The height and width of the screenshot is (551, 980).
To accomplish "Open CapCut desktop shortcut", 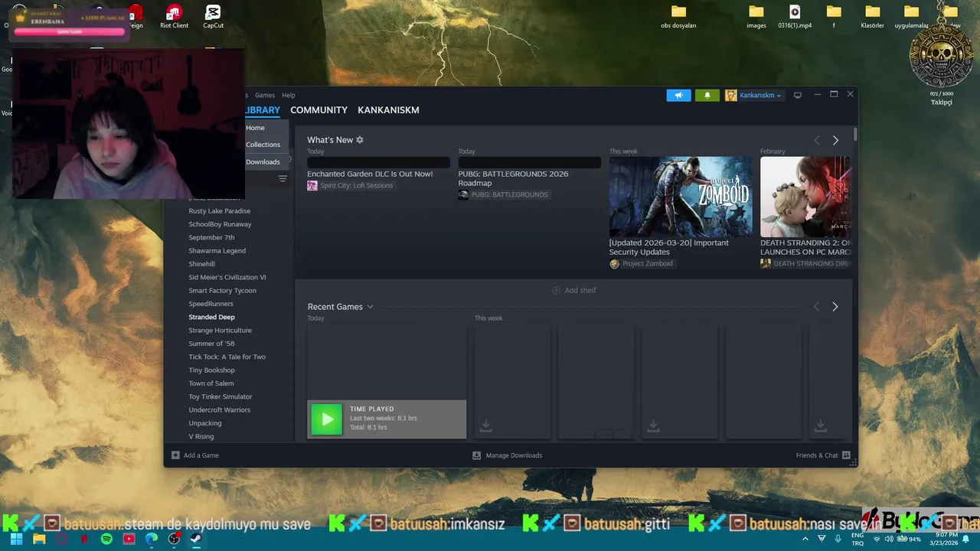I will coord(213,16).
